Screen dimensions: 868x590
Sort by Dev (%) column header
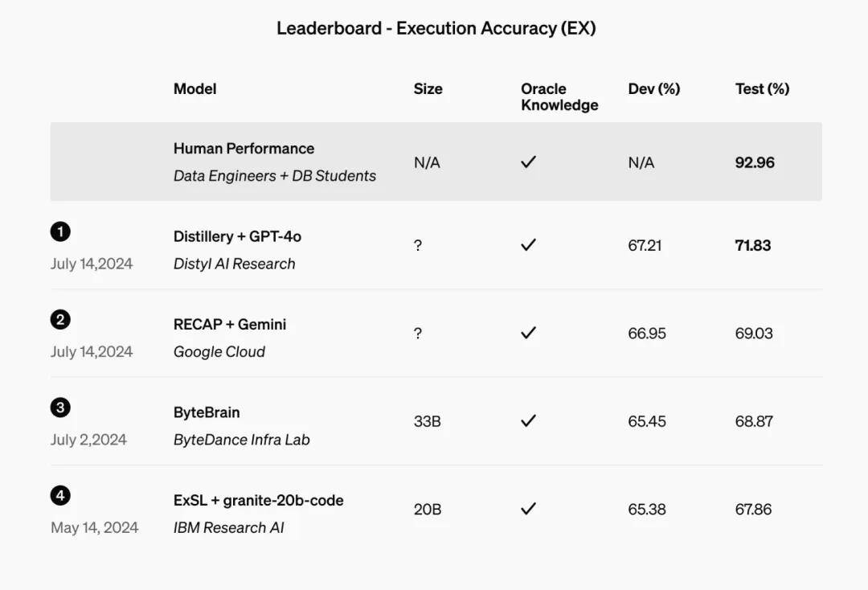coord(653,88)
